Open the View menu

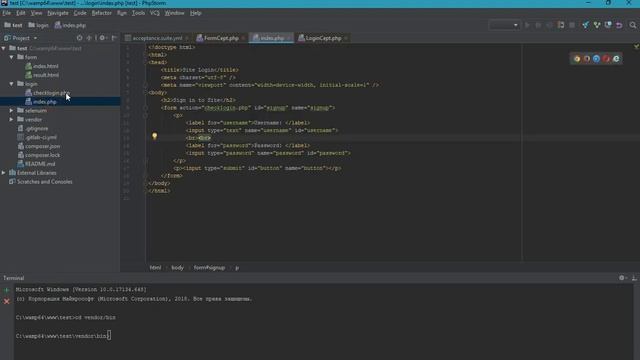coord(36,13)
